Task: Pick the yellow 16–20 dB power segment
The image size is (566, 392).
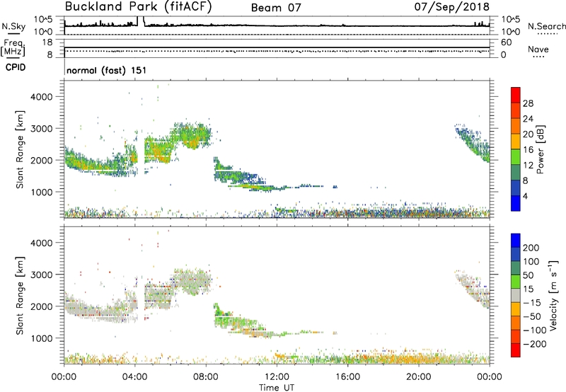Action: pos(516,142)
